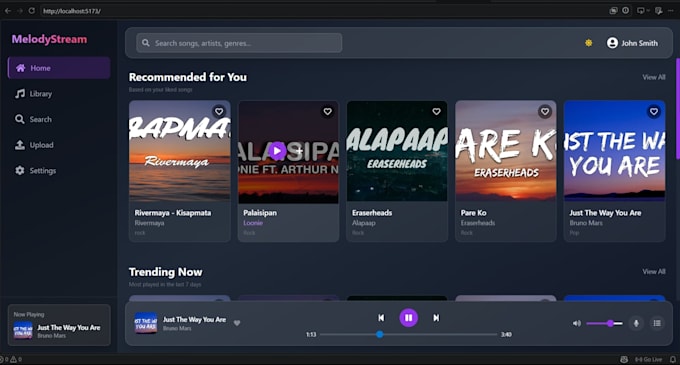Screen dimensions: 680x365
Task: View All recommended songs
Action: click(654, 77)
